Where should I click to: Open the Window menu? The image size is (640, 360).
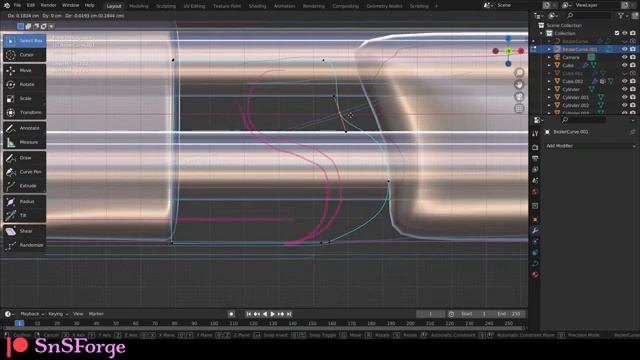(x=71, y=5)
